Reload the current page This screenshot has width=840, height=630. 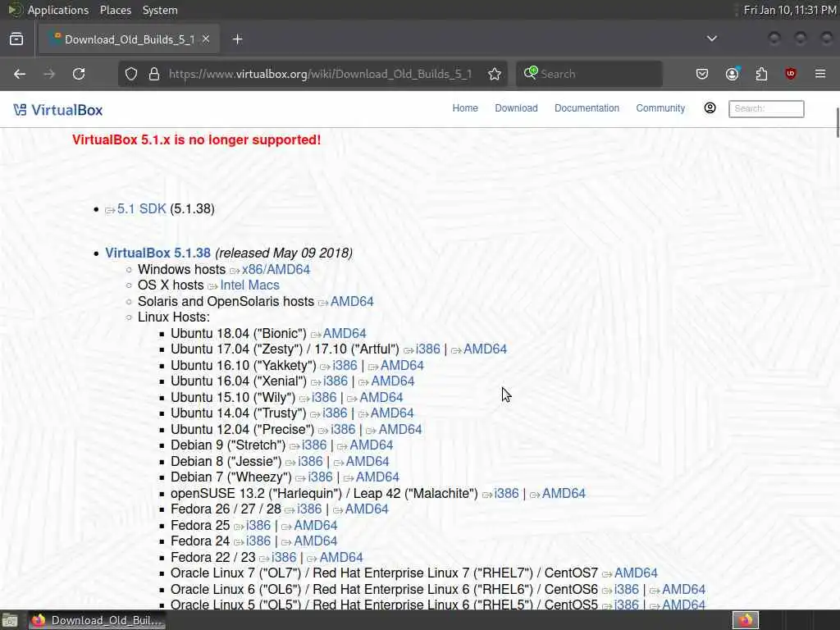79,74
